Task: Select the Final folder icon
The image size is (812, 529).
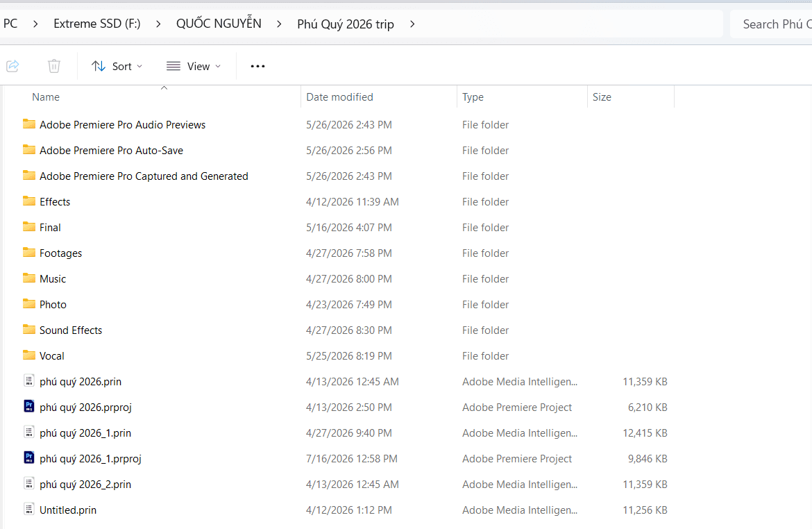Action: (29, 226)
